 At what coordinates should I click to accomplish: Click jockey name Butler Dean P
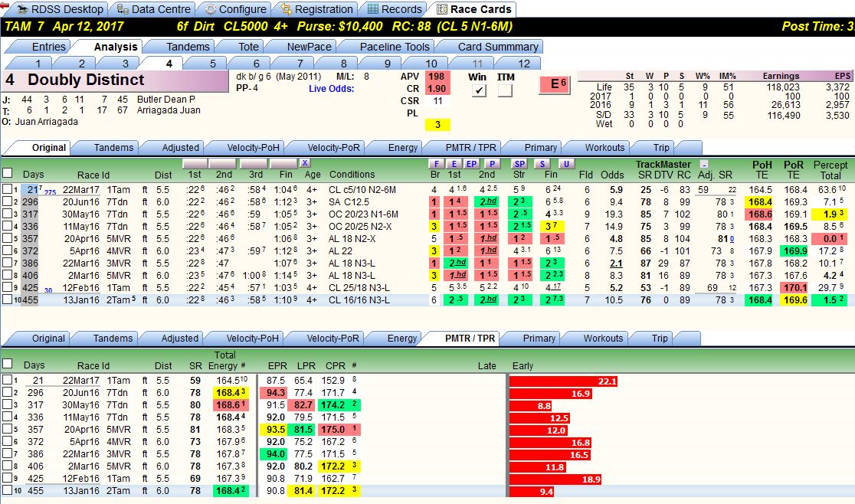[x=165, y=99]
